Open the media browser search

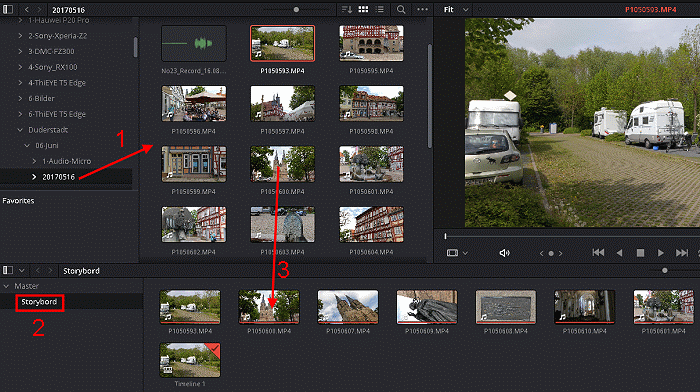pyautogui.click(x=401, y=9)
